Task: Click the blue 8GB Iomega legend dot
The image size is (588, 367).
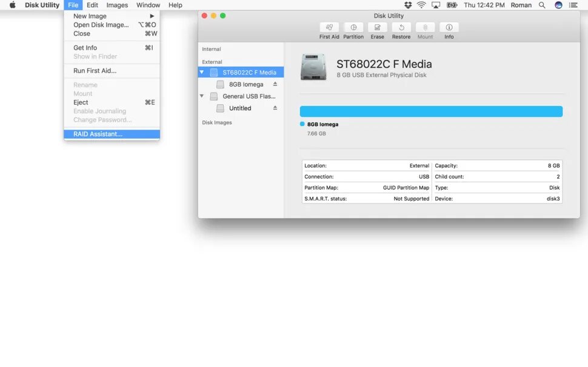Action: (x=302, y=124)
